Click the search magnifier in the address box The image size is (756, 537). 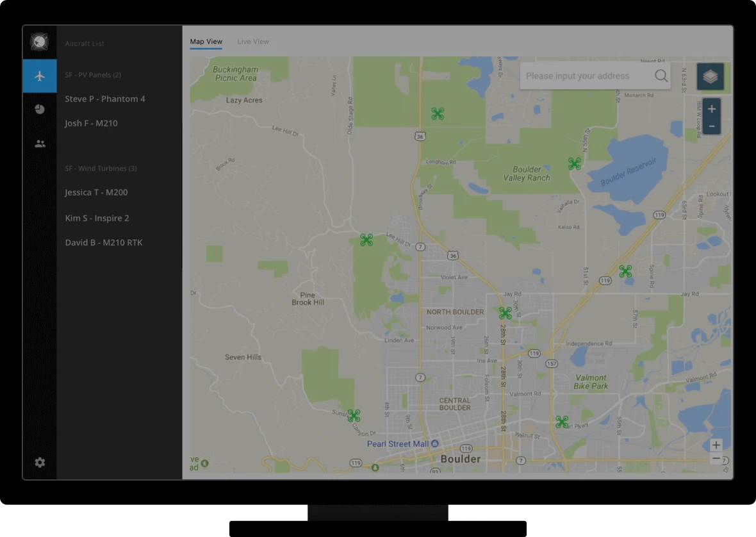[x=661, y=76]
